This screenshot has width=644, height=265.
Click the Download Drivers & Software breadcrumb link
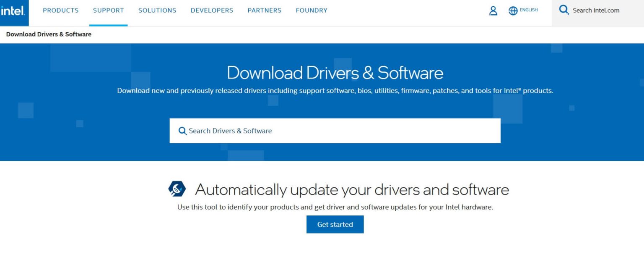coord(48,34)
